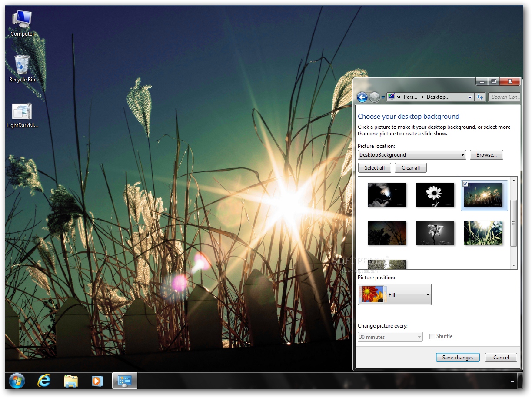Open the 30 minutes interval dropdown
The height and width of the screenshot is (398, 532).
390,337
